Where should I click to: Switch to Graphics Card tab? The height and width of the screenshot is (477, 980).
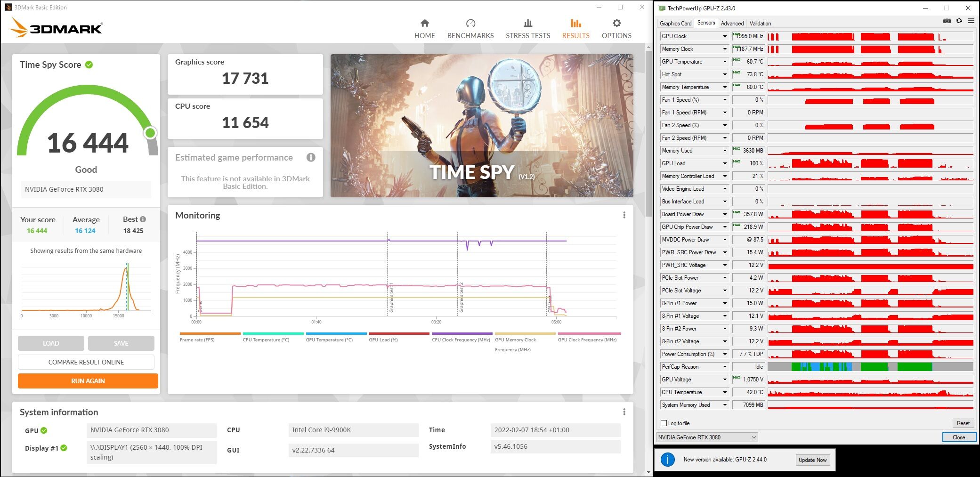pyautogui.click(x=675, y=23)
